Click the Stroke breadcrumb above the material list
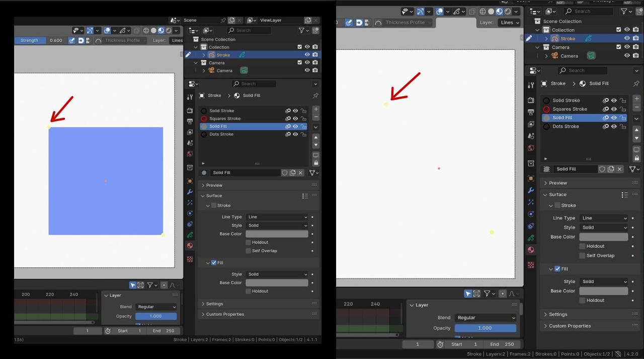The height and width of the screenshot is (359, 644). click(215, 95)
